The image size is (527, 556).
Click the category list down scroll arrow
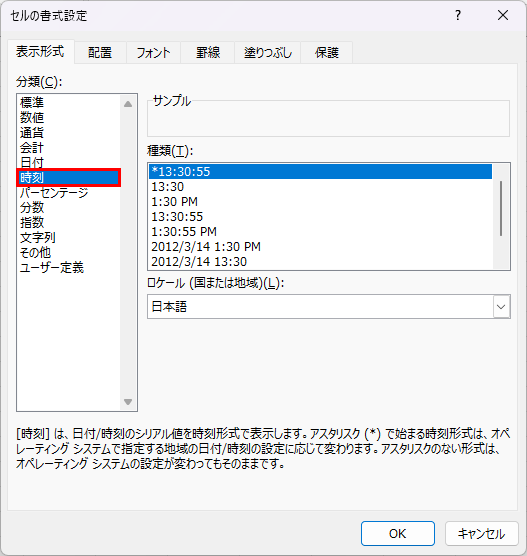[x=128, y=402]
